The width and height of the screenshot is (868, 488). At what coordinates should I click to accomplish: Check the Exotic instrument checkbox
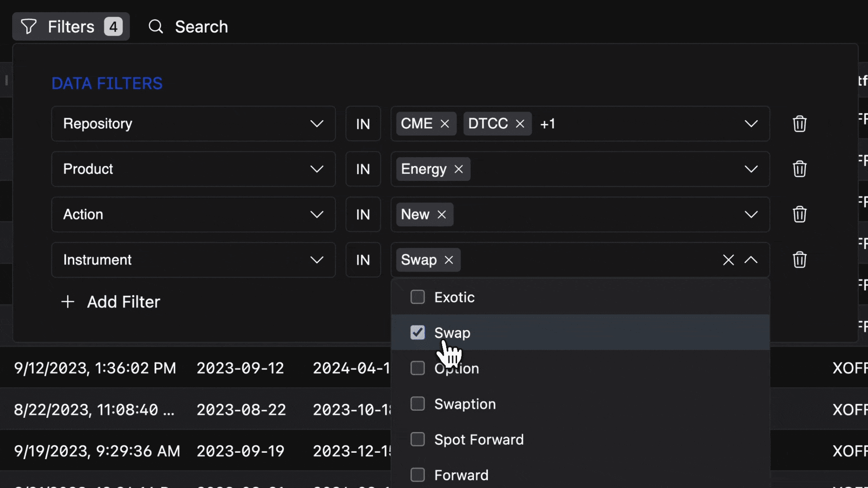click(417, 297)
